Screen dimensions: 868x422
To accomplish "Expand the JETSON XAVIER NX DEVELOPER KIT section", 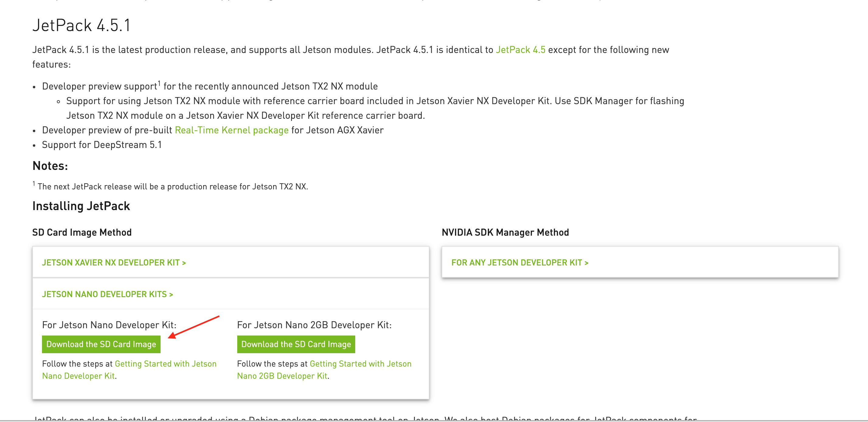I will (x=114, y=262).
